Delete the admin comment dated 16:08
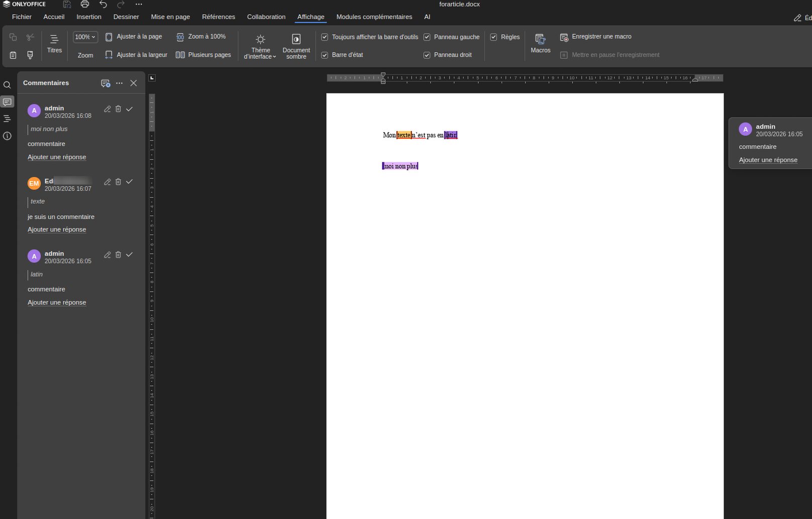 pyautogui.click(x=118, y=109)
